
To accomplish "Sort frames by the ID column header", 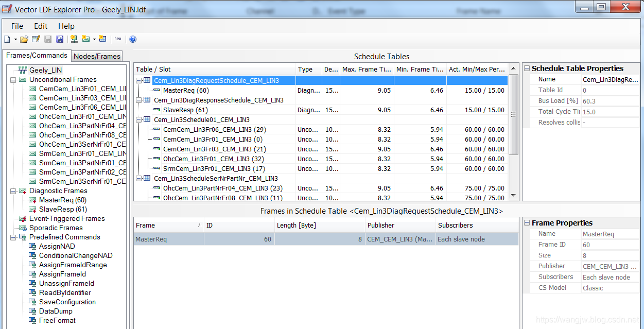I will point(239,226).
